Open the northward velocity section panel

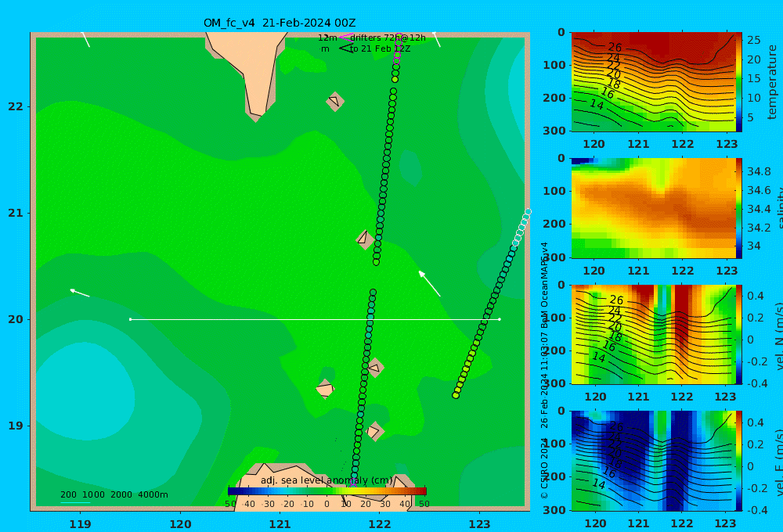click(x=654, y=335)
